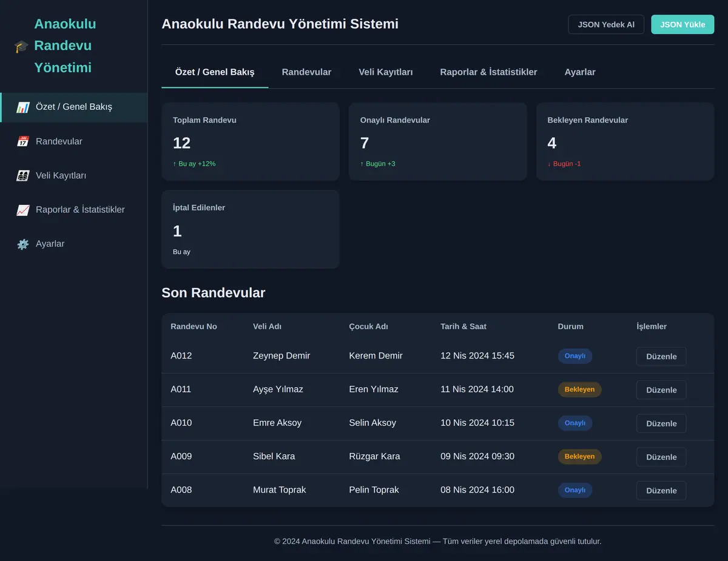Click the date 11 Nis 2024 14:00

477,389
